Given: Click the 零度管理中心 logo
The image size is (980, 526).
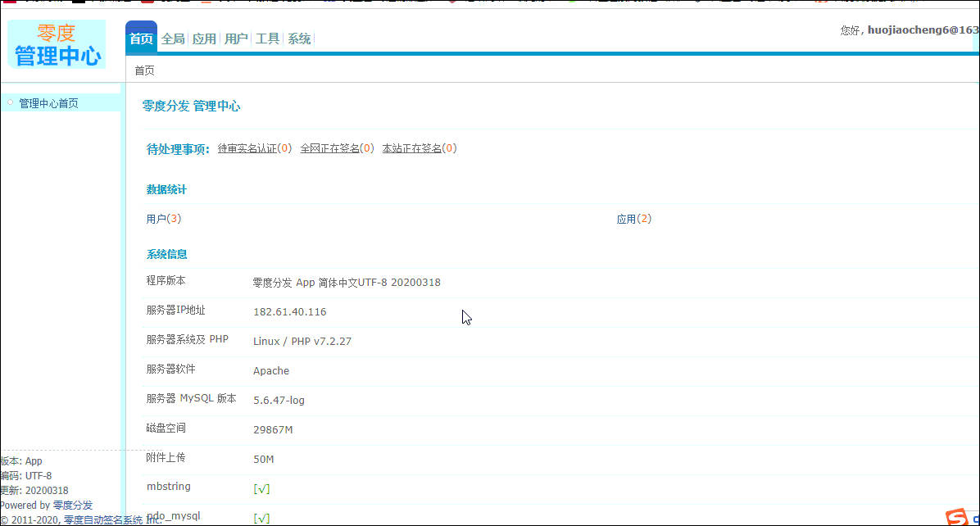Looking at the screenshot, I should 57,44.
